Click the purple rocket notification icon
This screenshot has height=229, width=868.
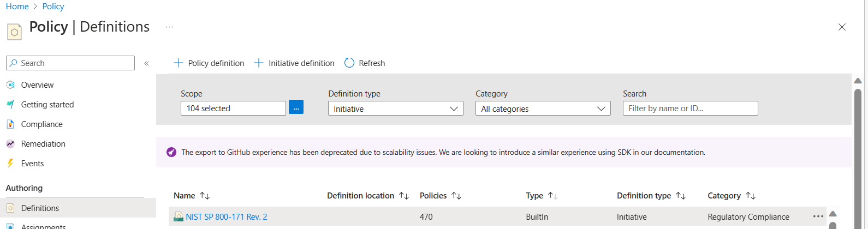(x=171, y=152)
